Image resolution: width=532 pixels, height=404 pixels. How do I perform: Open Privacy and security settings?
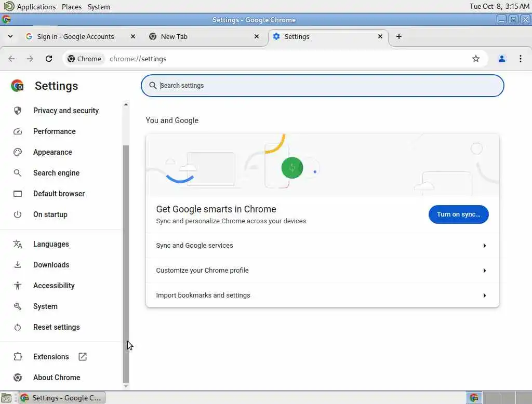[x=66, y=111]
